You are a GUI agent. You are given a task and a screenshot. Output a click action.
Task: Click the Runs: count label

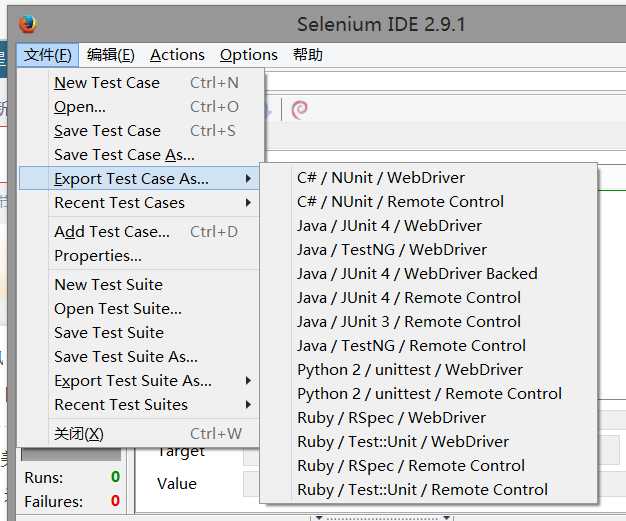(x=44, y=477)
